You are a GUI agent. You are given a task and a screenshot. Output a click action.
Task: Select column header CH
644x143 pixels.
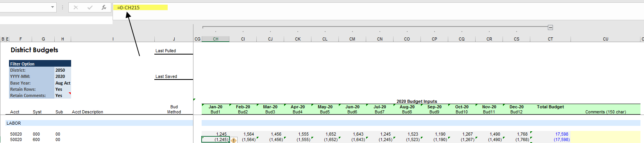pyautogui.click(x=216, y=39)
